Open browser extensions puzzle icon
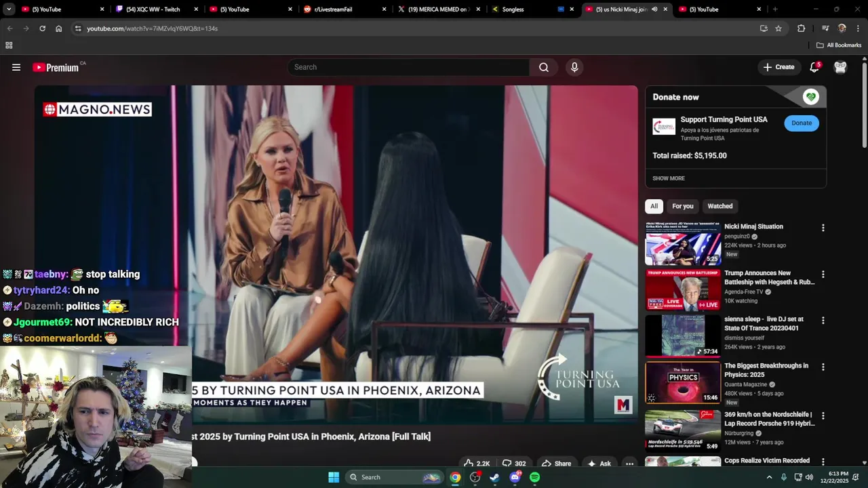Image resolution: width=868 pixels, height=488 pixels. click(802, 28)
